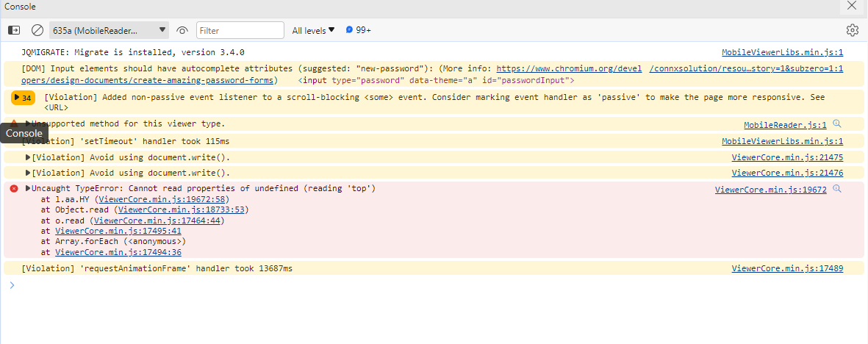Viewport: 868px width, 344px height.
Task: Click the 99+ issues badge icon
Action: [350, 30]
